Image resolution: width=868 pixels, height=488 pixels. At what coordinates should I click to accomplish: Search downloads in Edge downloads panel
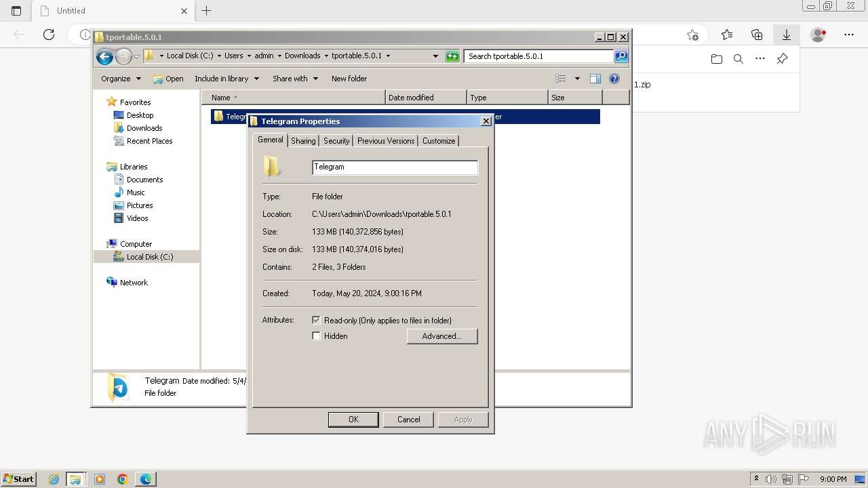[x=738, y=59]
